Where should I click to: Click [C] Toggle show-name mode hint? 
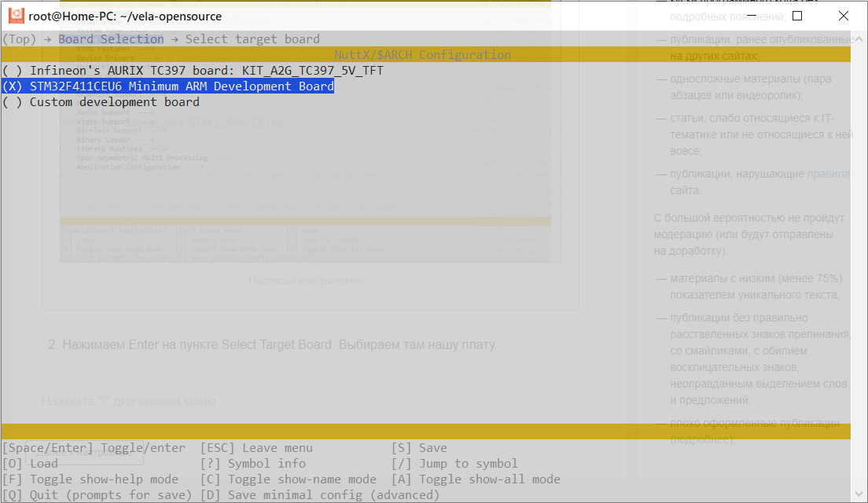click(288, 479)
